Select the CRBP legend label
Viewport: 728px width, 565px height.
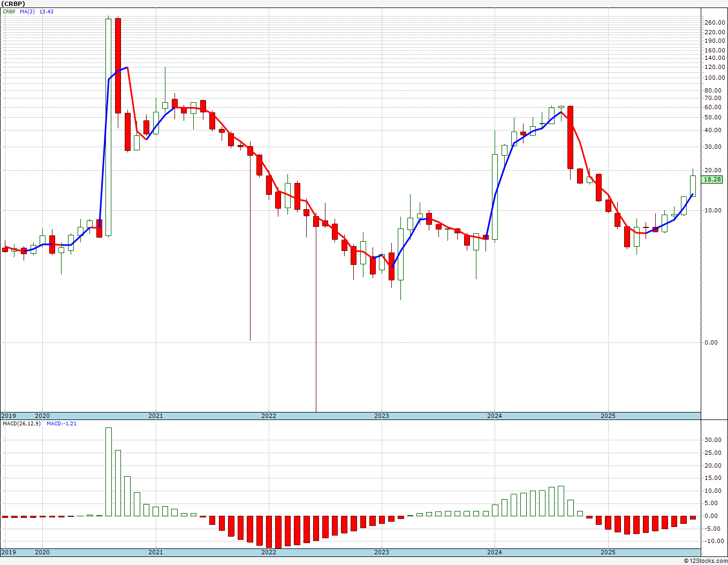pyautogui.click(x=10, y=12)
